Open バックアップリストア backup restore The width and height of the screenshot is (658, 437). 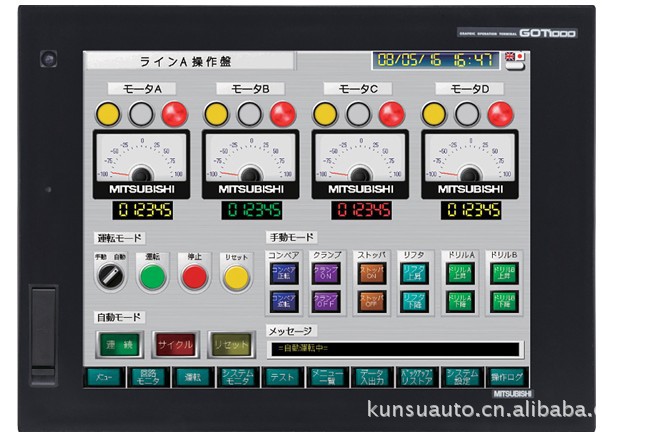click(417, 377)
